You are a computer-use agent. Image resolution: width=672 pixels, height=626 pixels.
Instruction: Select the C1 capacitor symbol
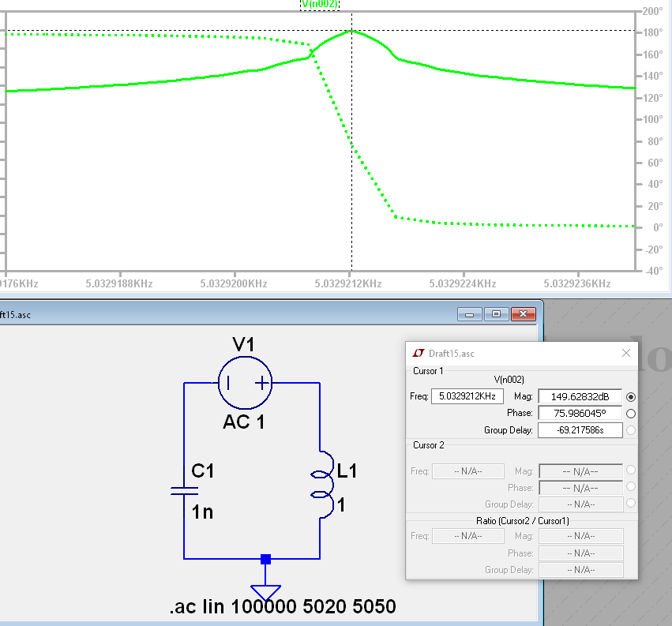(184, 490)
